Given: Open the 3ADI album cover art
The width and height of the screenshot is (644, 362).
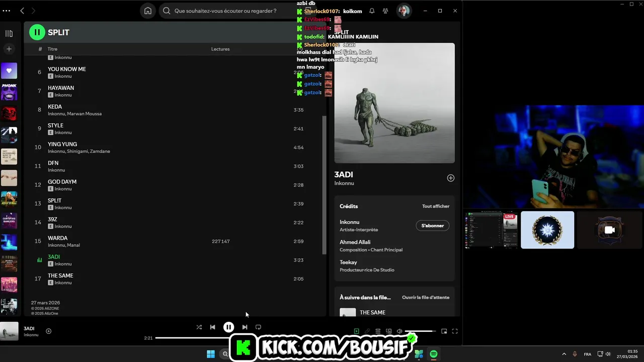Looking at the screenshot, I should click(x=394, y=103).
